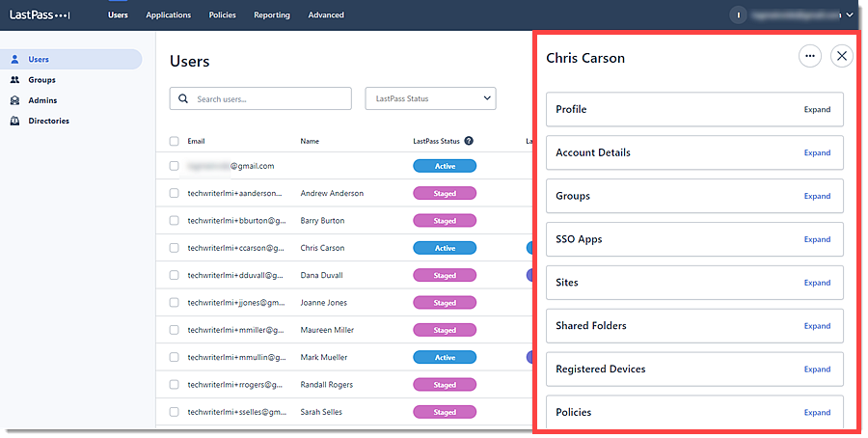Check the box for Andrew Anderson
Screen dimensions: 868x438
(175, 193)
